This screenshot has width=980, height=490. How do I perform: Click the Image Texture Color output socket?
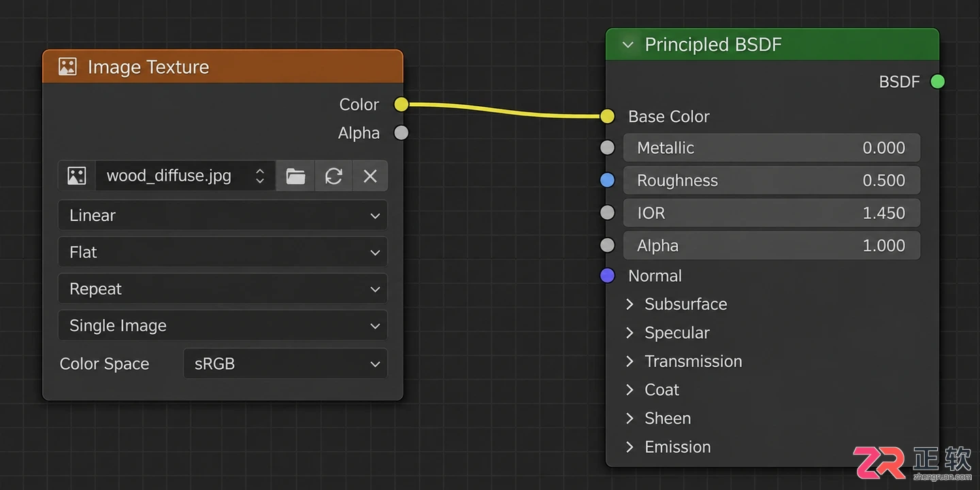tap(402, 104)
